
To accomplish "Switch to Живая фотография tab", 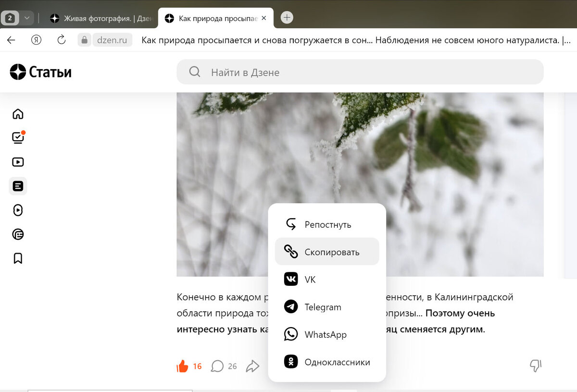I will (101, 18).
